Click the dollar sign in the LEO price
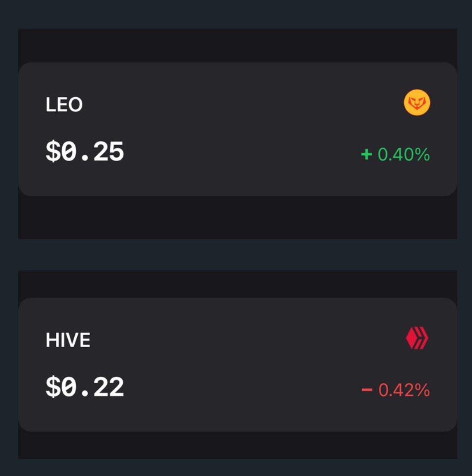The height and width of the screenshot is (476, 472). point(52,152)
